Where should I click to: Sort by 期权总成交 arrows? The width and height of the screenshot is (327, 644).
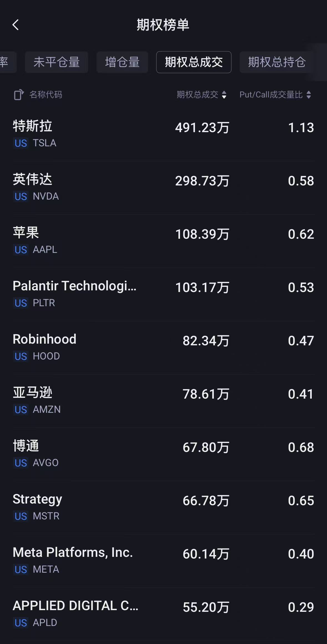tap(224, 95)
